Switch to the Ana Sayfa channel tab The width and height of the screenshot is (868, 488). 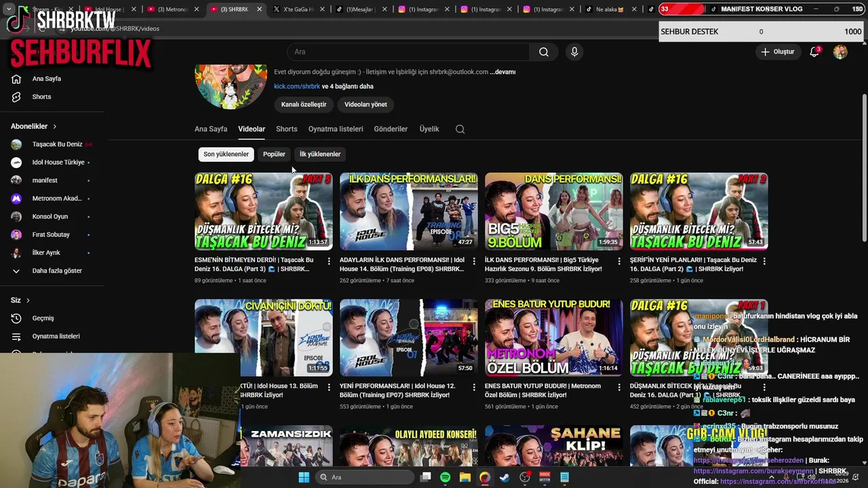(211, 129)
